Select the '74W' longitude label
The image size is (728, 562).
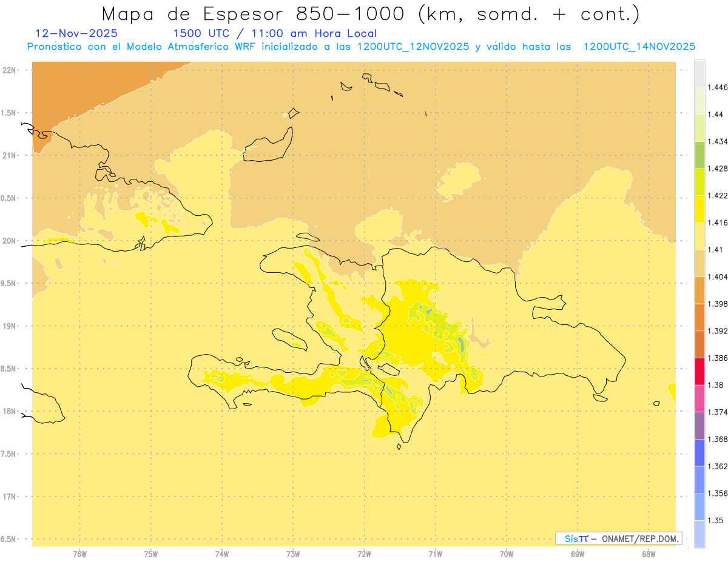222,554
